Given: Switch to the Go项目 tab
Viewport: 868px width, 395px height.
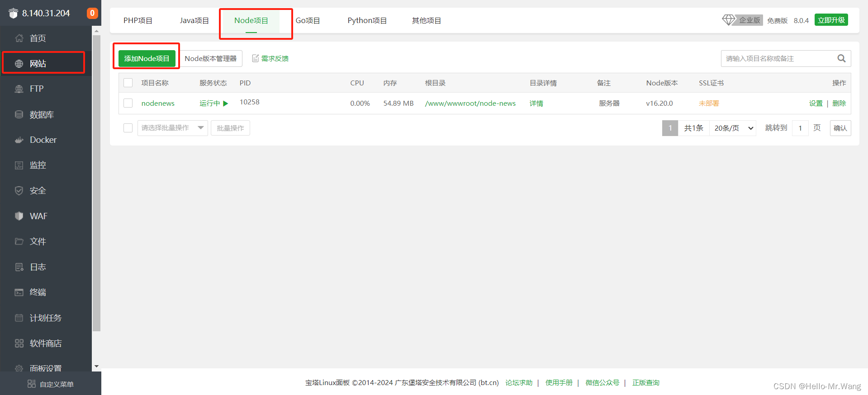Looking at the screenshot, I should [308, 20].
